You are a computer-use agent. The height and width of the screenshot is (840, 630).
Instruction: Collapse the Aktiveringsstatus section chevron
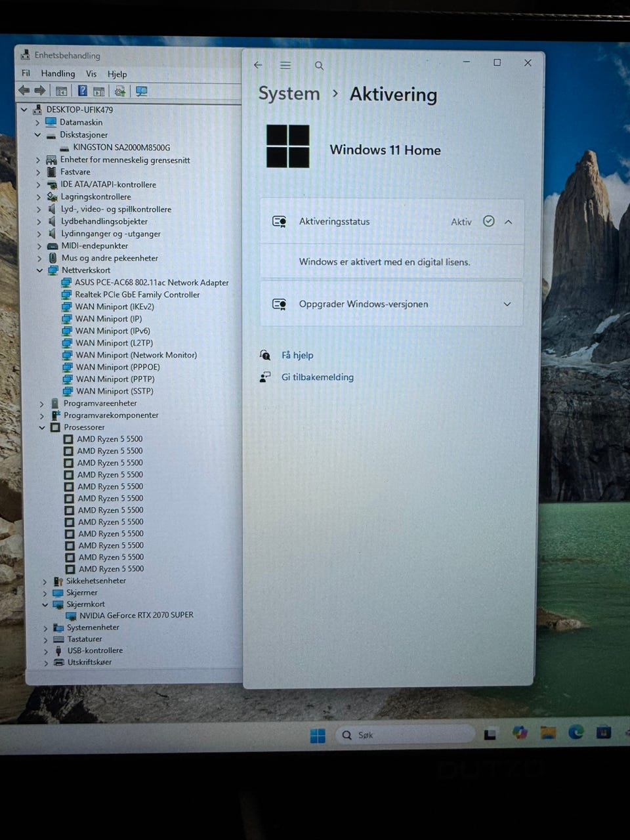[x=509, y=222]
